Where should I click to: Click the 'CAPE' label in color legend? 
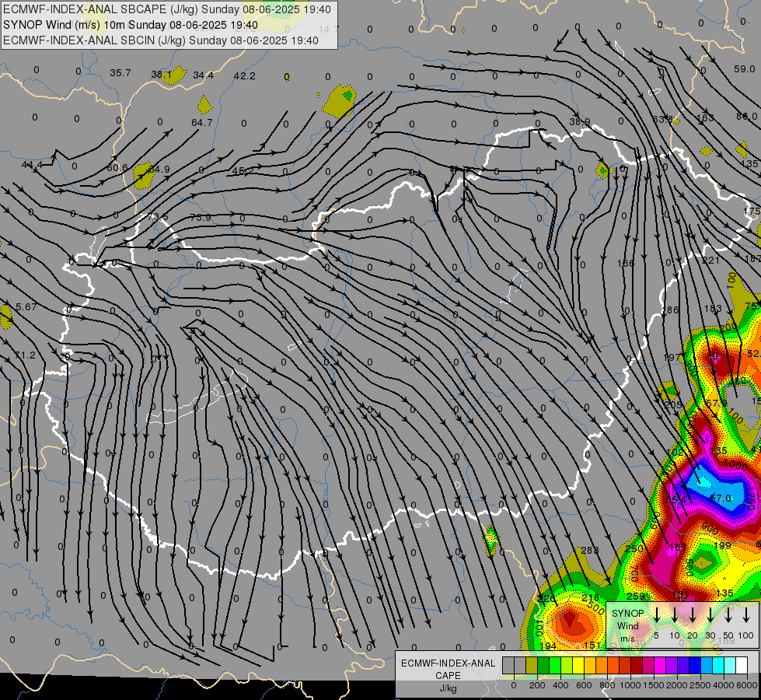448,676
